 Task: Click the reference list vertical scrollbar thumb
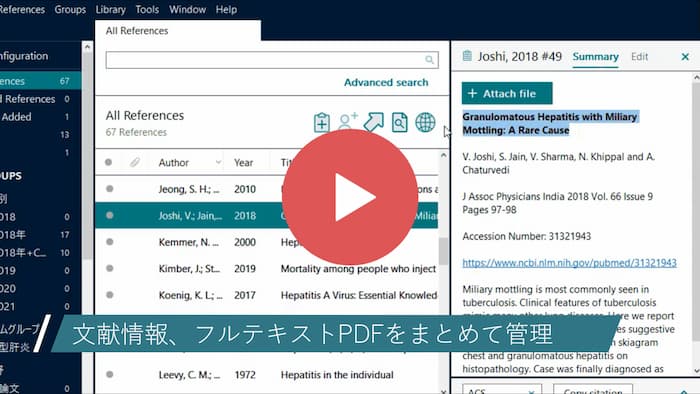point(443,251)
